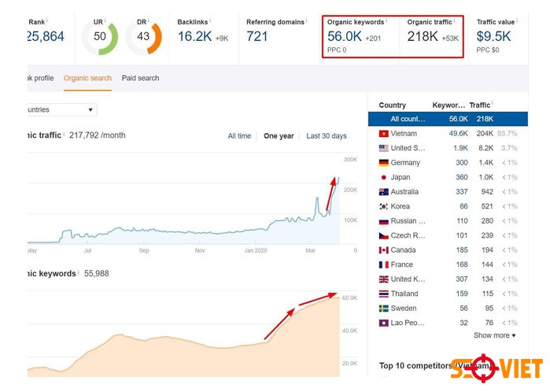Click the United States flag icon
This screenshot has height=392, width=550.
click(384, 148)
